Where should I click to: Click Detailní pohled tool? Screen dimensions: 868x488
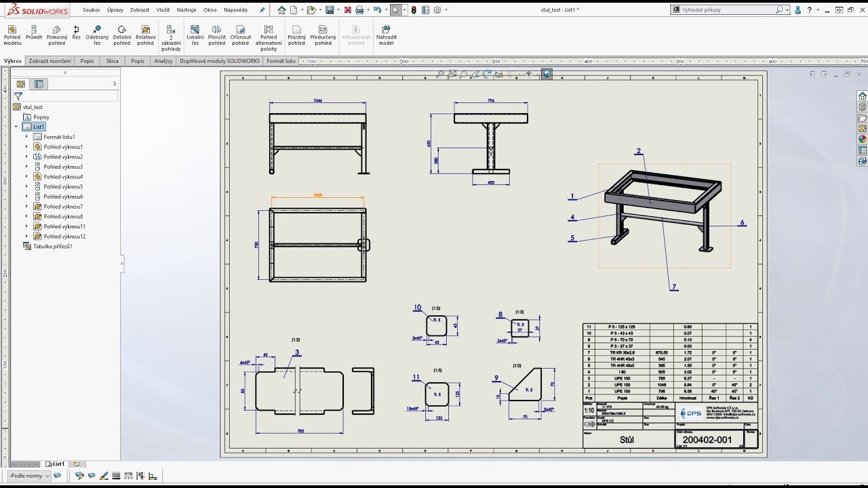pos(122,35)
